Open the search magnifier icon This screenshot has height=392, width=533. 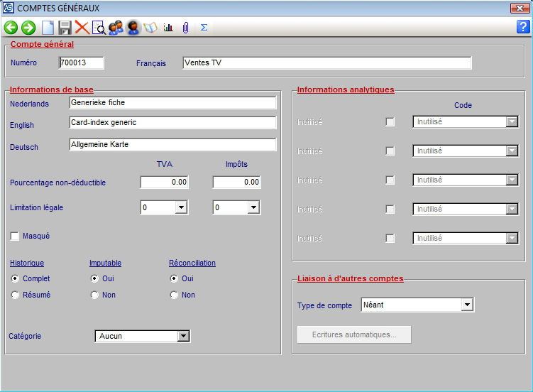click(99, 28)
